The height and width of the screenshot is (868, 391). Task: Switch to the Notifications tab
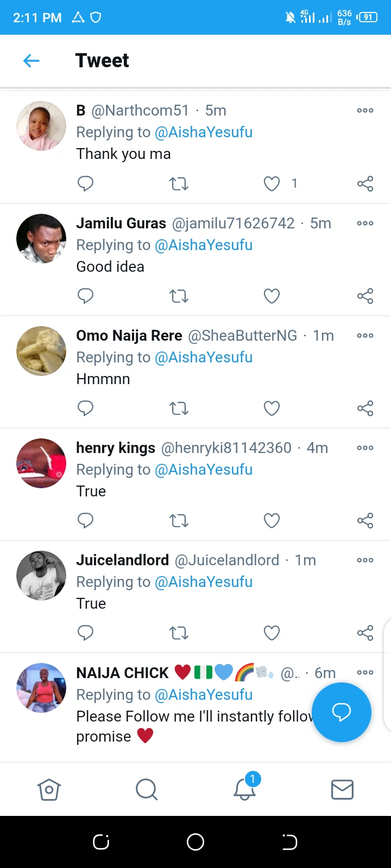(x=244, y=790)
